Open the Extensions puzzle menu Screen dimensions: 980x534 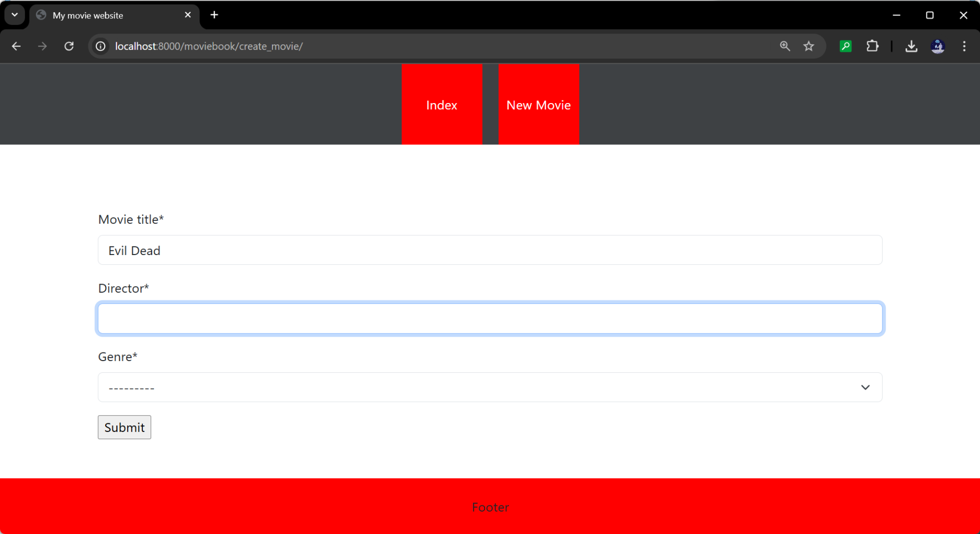(x=873, y=46)
